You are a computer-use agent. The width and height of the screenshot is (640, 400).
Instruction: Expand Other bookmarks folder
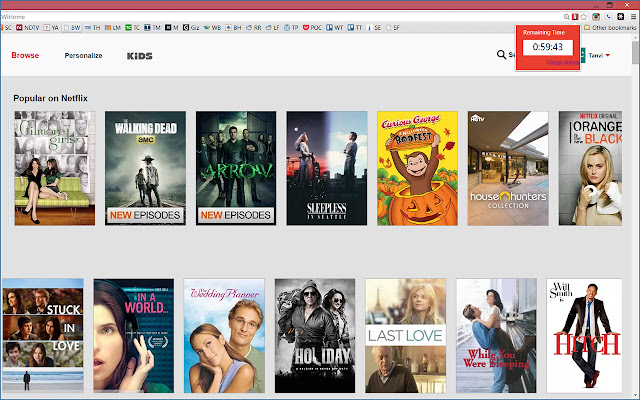(610, 28)
